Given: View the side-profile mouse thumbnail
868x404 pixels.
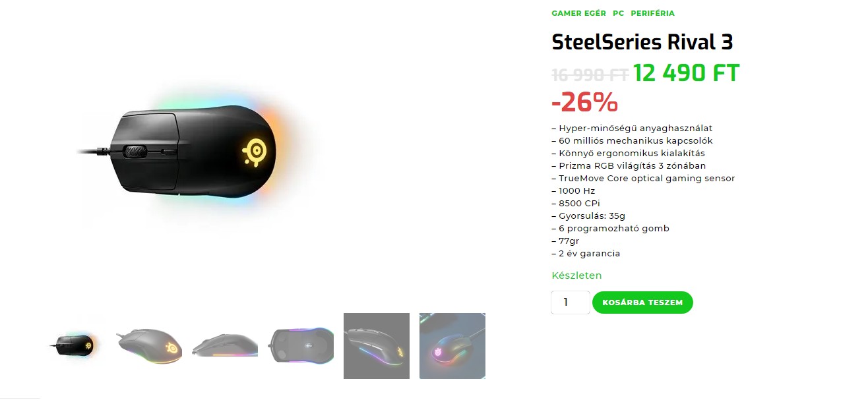Looking at the screenshot, I should click(x=225, y=346).
